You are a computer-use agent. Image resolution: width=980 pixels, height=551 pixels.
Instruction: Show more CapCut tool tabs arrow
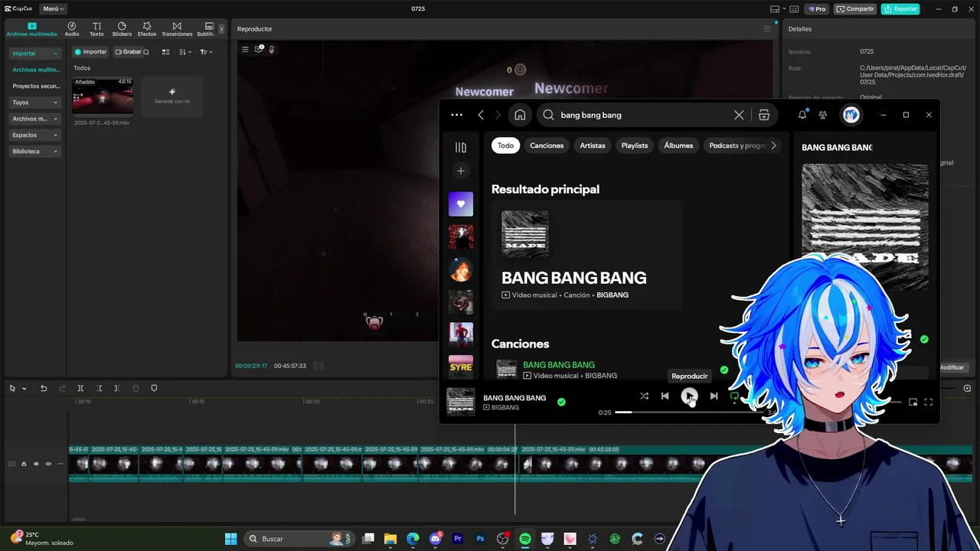click(221, 29)
